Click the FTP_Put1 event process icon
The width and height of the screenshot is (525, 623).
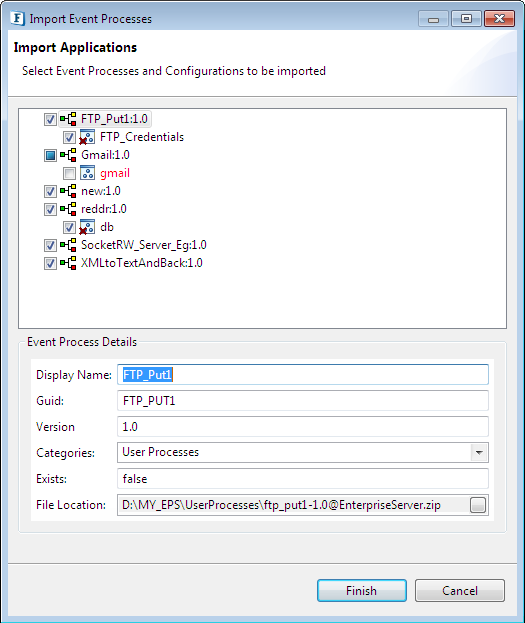[x=68, y=119]
